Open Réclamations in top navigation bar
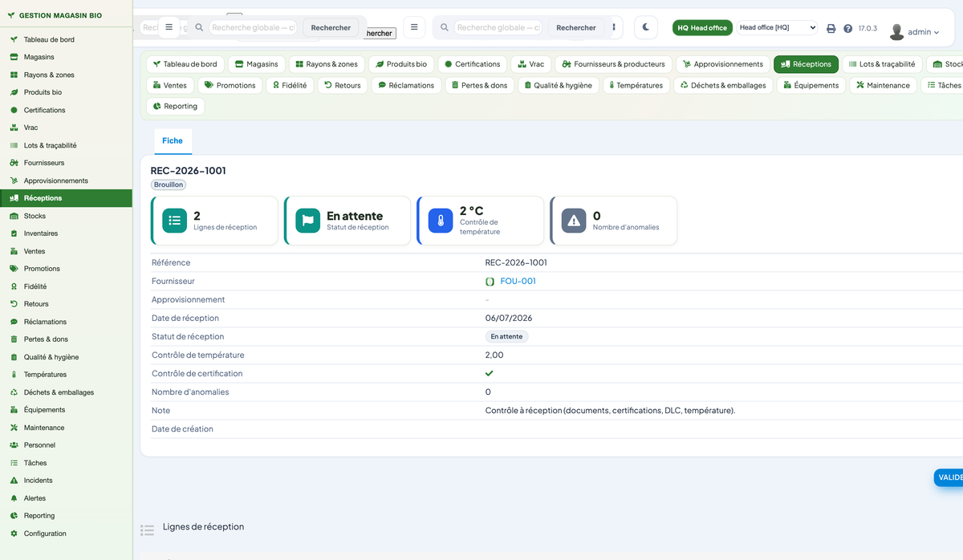 (406, 85)
